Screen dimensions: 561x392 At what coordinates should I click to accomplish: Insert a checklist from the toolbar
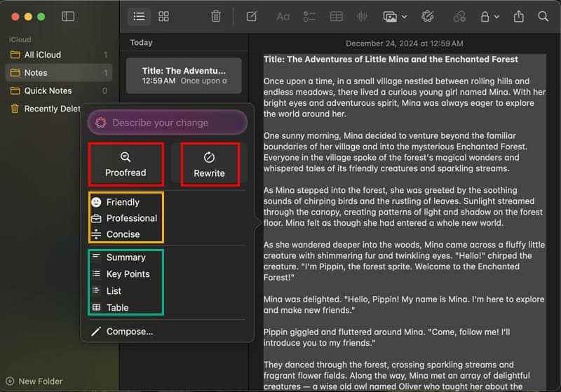(x=309, y=16)
